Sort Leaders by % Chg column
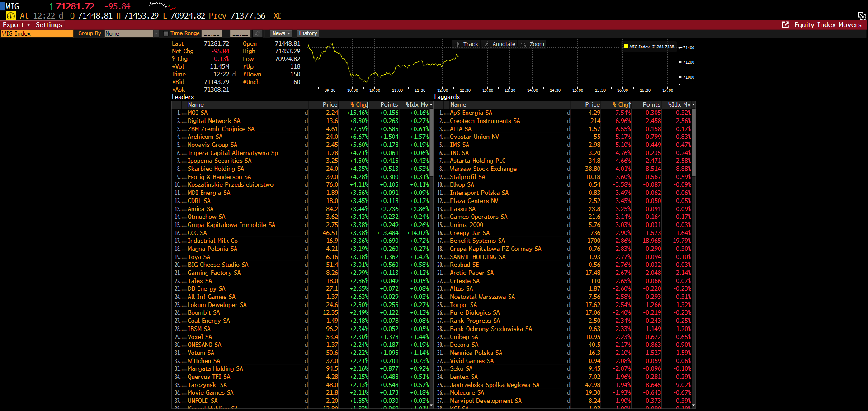The height and width of the screenshot is (411, 868). click(x=359, y=104)
